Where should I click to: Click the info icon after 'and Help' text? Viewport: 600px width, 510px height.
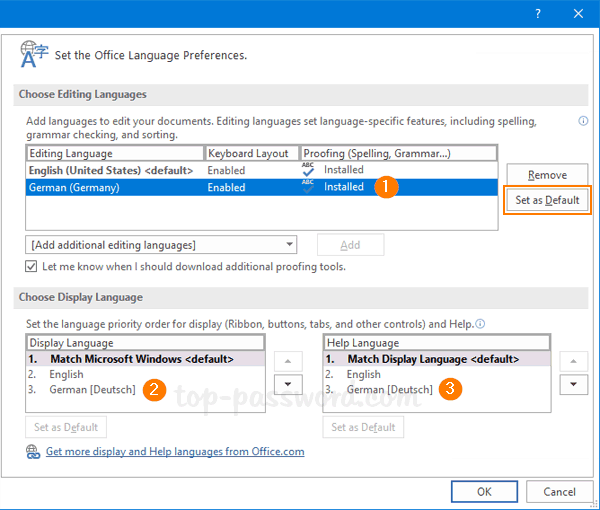point(481,324)
